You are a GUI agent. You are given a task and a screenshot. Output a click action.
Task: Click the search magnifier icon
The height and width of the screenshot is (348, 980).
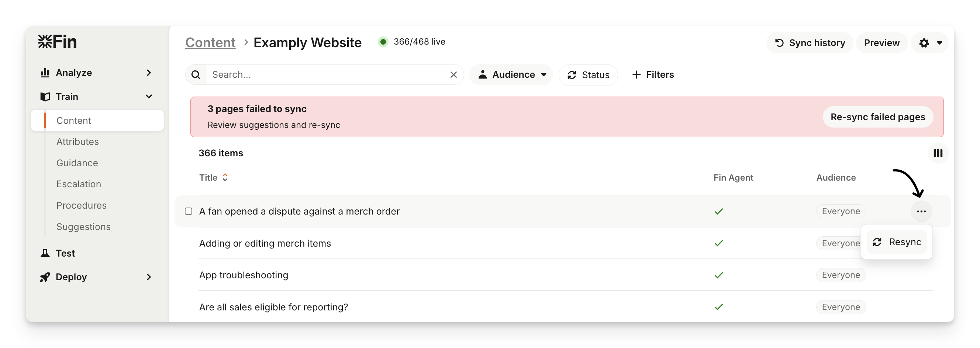click(196, 75)
